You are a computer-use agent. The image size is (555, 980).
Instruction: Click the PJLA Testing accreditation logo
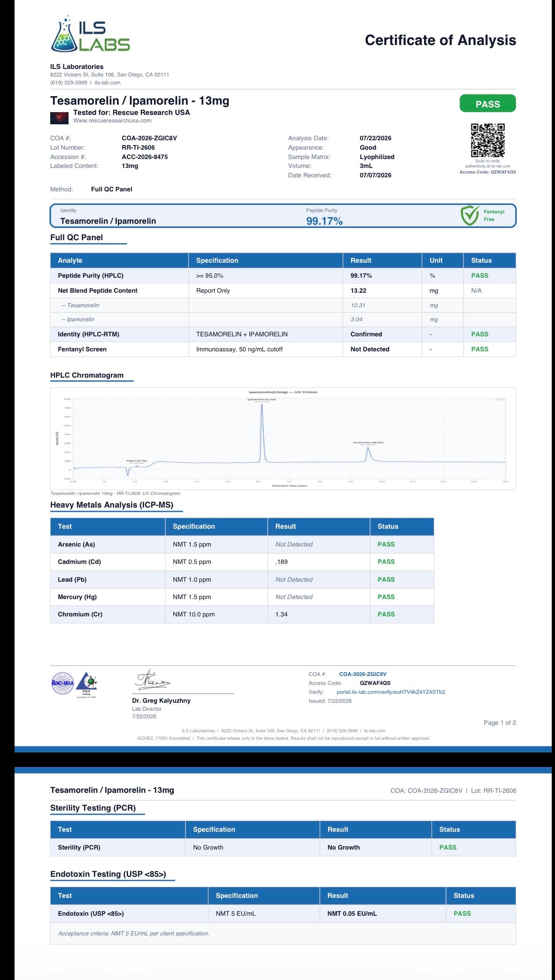tap(87, 684)
